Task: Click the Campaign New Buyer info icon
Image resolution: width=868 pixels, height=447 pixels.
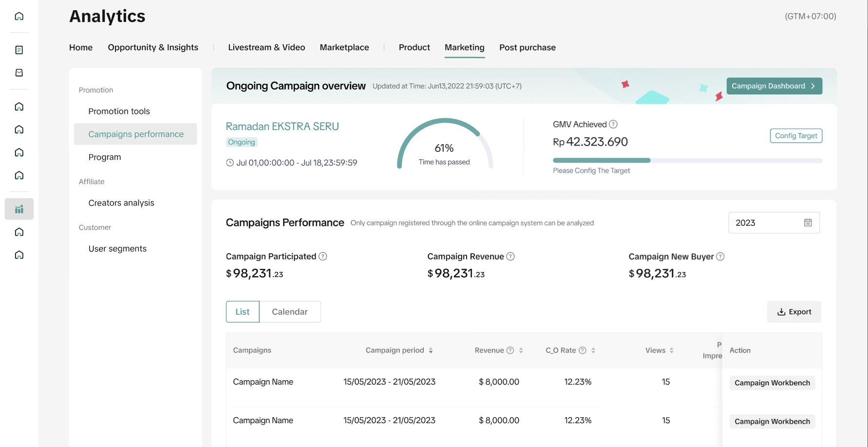Action: [x=720, y=256]
